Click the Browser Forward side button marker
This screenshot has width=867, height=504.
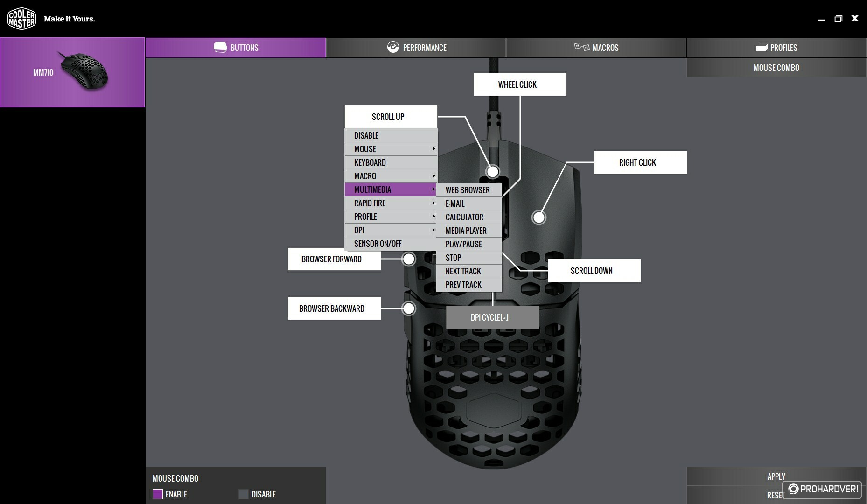pos(409,259)
